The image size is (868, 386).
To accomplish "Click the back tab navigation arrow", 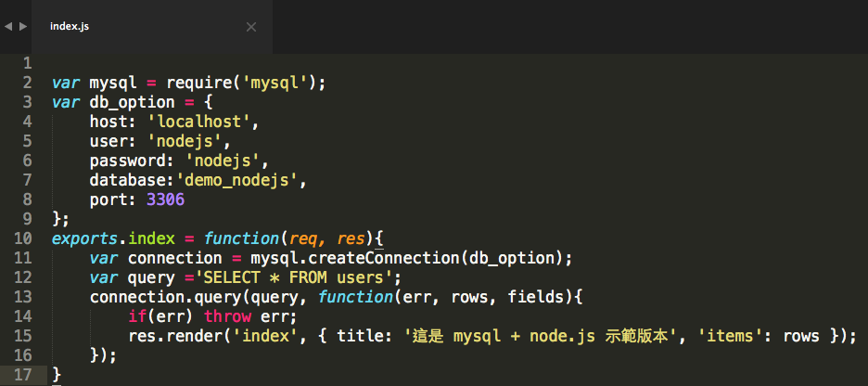I will tap(8, 27).
